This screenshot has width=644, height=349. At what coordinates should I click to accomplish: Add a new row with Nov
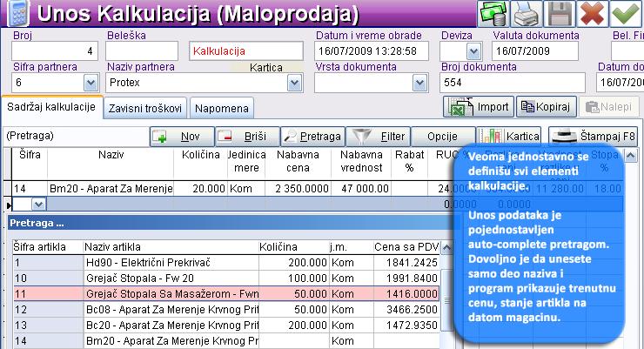(x=181, y=137)
